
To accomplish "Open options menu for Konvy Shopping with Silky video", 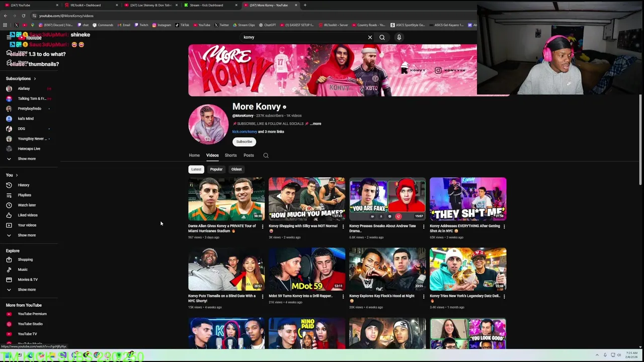I will (343, 226).
